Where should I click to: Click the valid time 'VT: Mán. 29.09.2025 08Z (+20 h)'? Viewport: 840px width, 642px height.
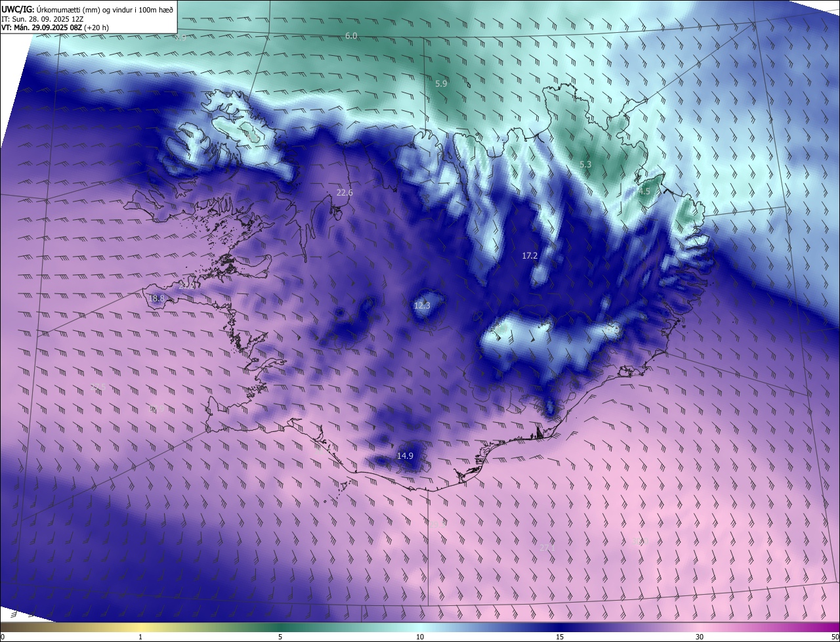[x=55, y=28]
